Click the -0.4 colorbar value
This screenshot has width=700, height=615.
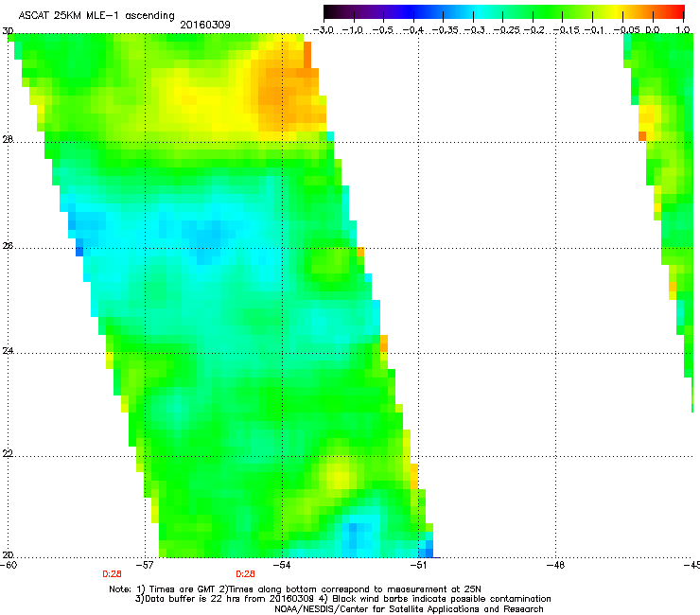click(x=413, y=30)
